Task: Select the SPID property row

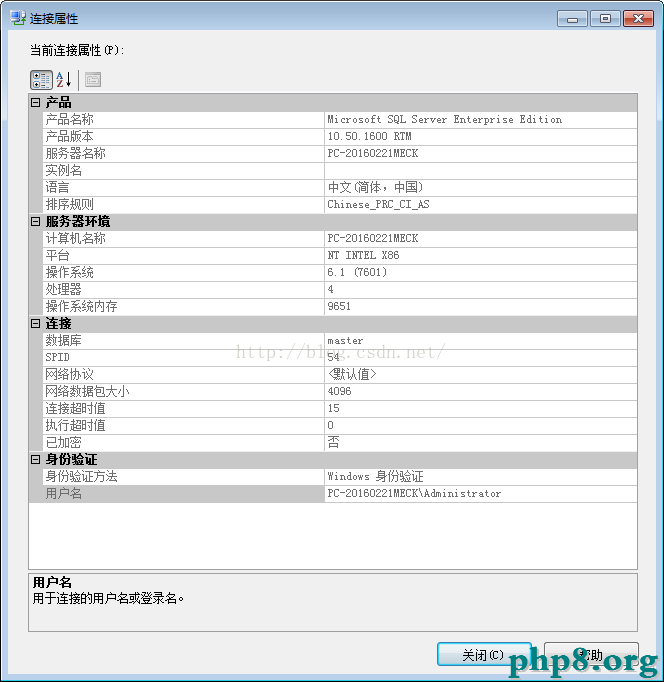Action: click(340, 358)
